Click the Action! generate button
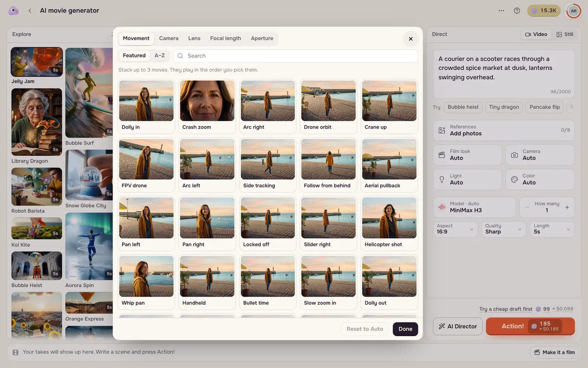The height and width of the screenshot is (368, 588). pyautogui.click(x=530, y=326)
